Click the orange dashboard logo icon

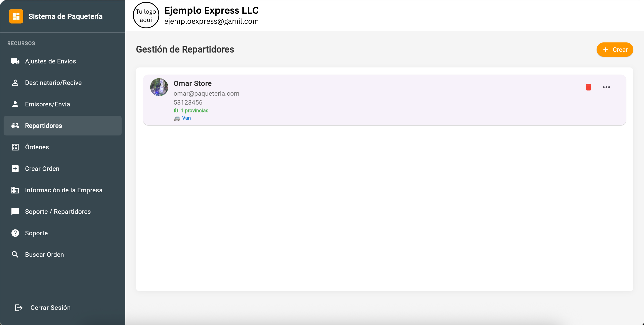[16, 16]
